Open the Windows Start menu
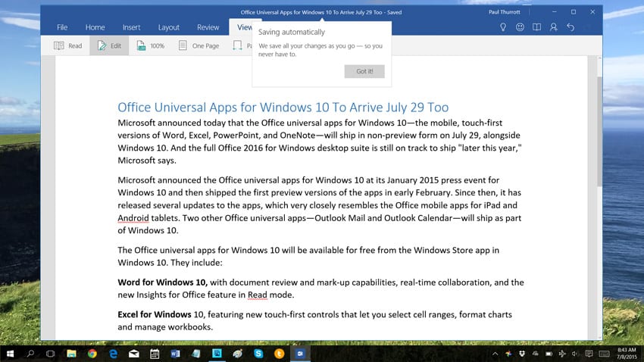The height and width of the screenshot is (362, 644). point(11,354)
